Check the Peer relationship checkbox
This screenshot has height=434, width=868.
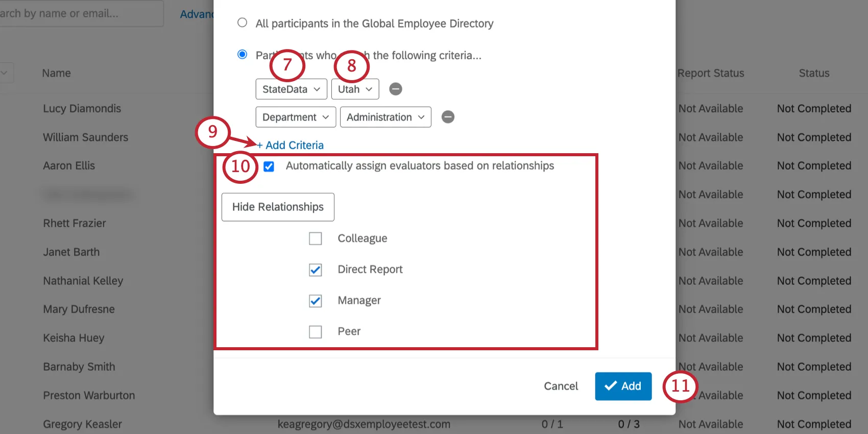[316, 332]
